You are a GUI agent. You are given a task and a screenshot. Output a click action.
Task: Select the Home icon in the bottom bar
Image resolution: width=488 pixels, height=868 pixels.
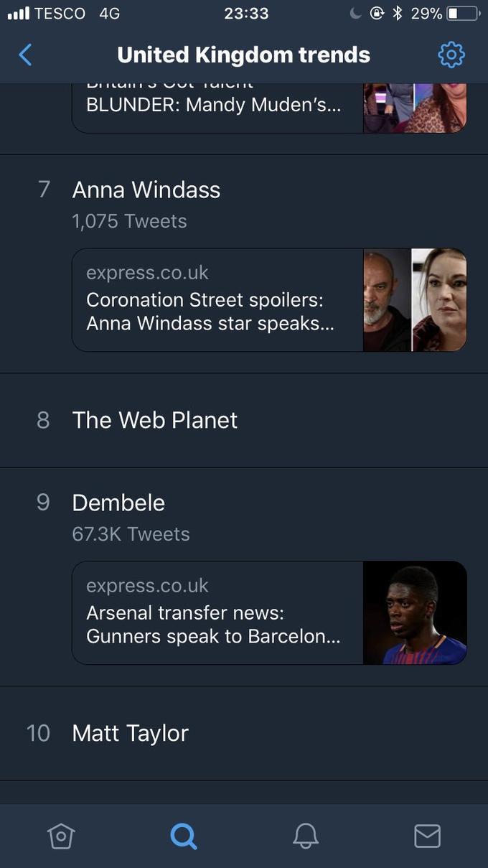[x=61, y=836]
